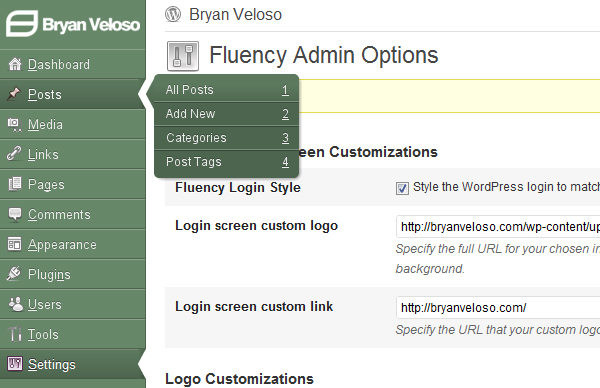Image resolution: width=600 pixels, height=388 pixels.
Task: Click the 'Fluency Login Style' label
Action: coord(238,187)
